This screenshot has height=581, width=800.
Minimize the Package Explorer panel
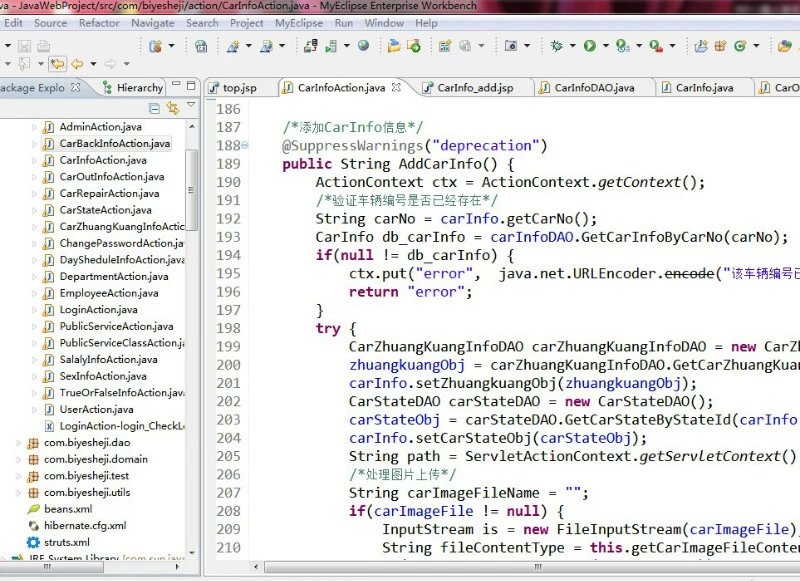point(176,84)
